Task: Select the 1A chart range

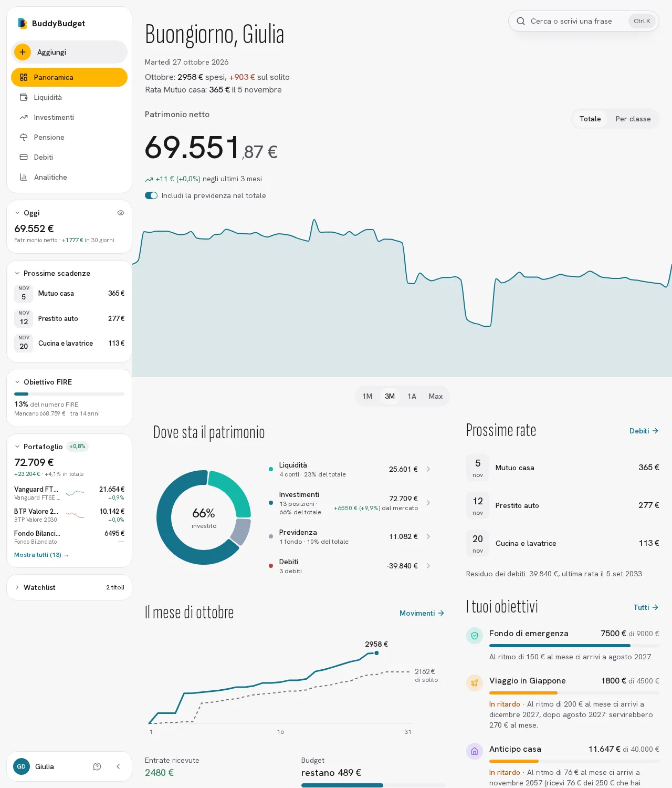Action: pyautogui.click(x=412, y=396)
